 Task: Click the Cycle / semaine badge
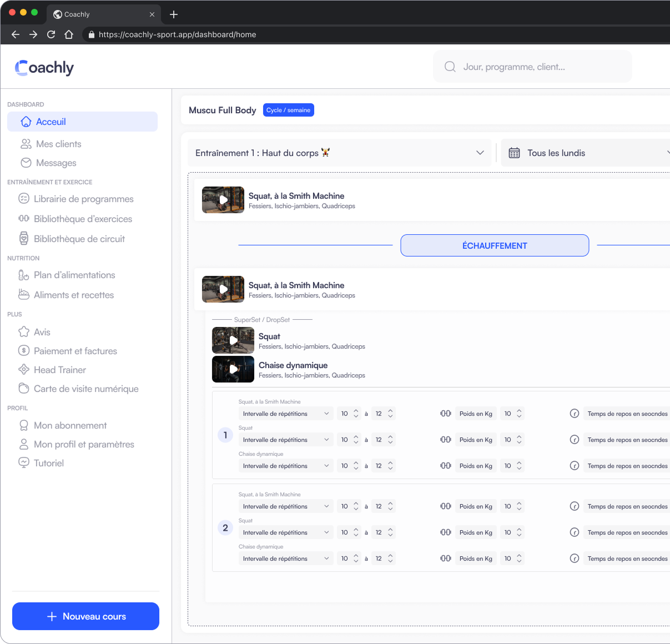288,110
